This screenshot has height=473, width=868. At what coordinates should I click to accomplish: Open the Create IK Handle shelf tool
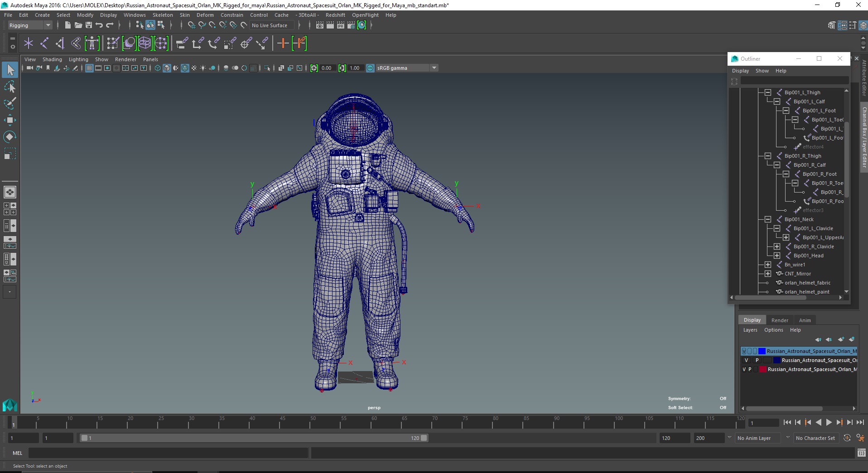coord(60,43)
